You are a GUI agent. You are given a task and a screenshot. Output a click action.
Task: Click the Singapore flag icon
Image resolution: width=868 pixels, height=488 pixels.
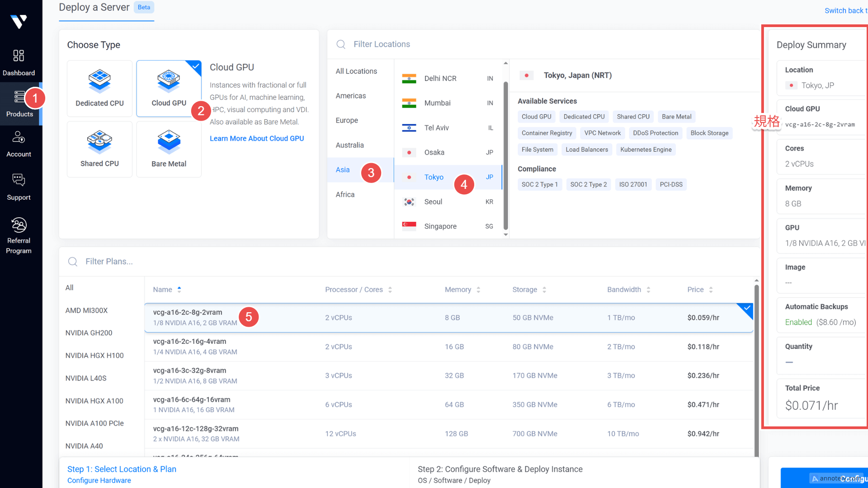click(409, 226)
